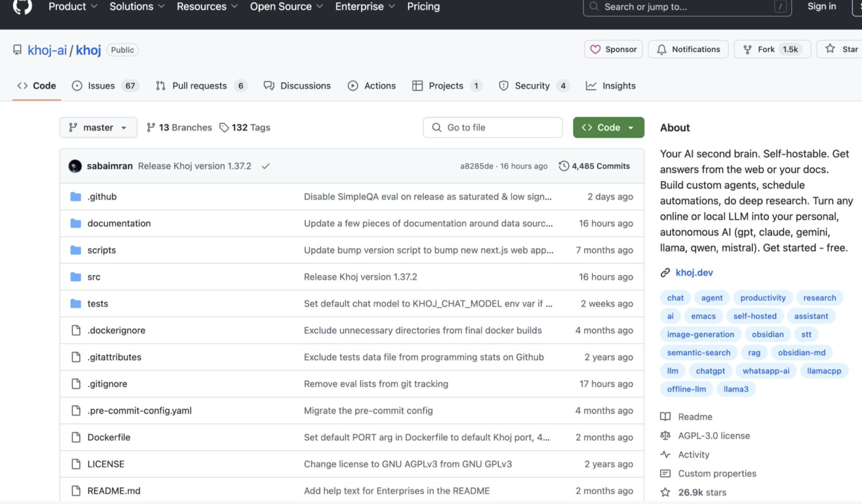Screen dimensions: 862x504
Task: Expand the Solutions menu
Action: pyautogui.click(x=137, y=7)
